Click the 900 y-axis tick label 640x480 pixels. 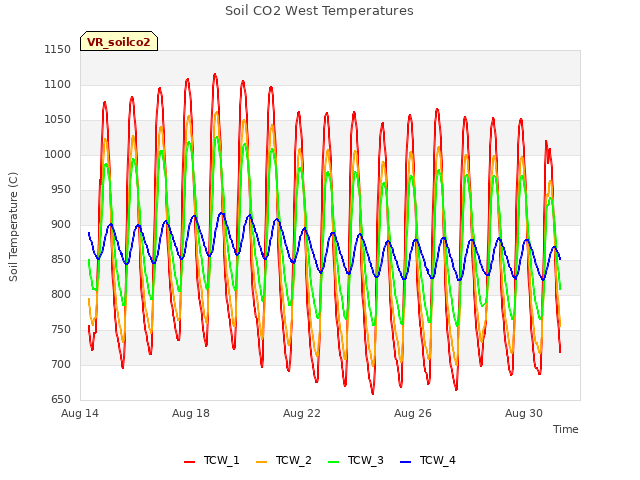point(61,224)
